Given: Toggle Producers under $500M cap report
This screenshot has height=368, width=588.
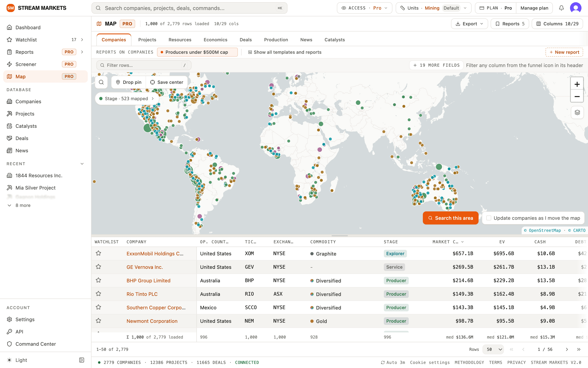Looking at the screenshot, I should pyautogui.click(x=197, y=52).
